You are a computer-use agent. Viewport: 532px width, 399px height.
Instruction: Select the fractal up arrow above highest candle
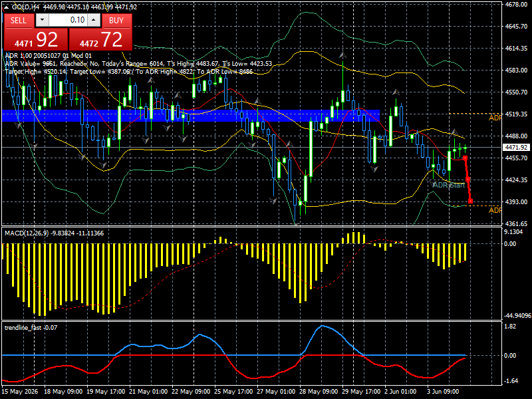tap(342, 55)
